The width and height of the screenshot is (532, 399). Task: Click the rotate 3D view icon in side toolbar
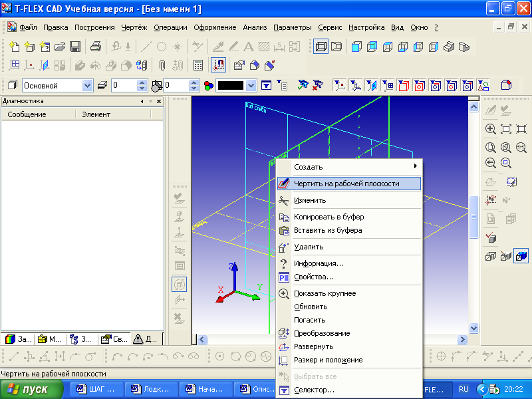point(179,285)
